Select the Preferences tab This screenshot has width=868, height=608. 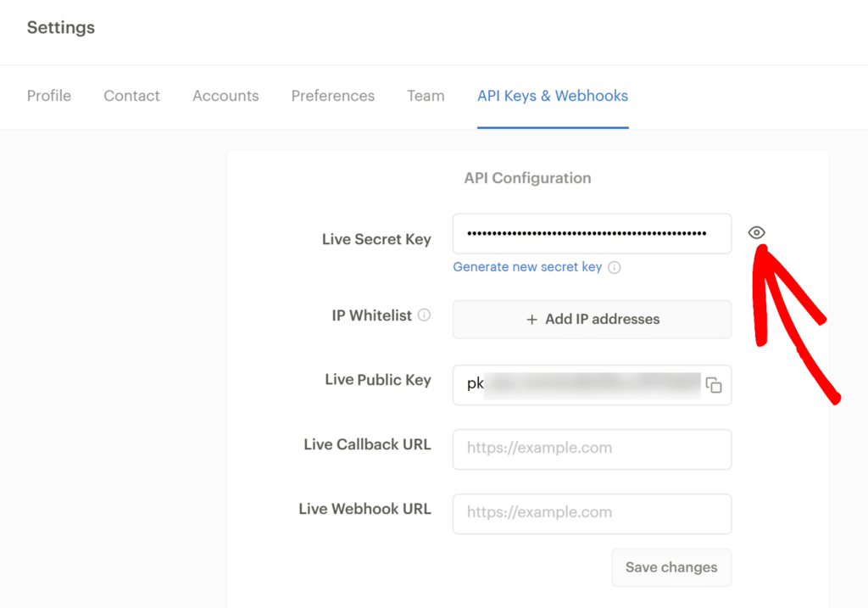coord(332,96)
